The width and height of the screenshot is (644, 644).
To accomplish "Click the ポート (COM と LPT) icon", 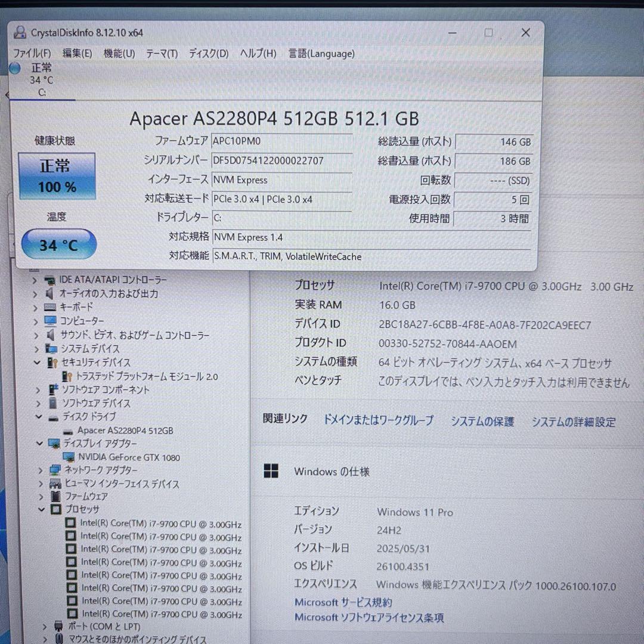I will coord(58,626).
